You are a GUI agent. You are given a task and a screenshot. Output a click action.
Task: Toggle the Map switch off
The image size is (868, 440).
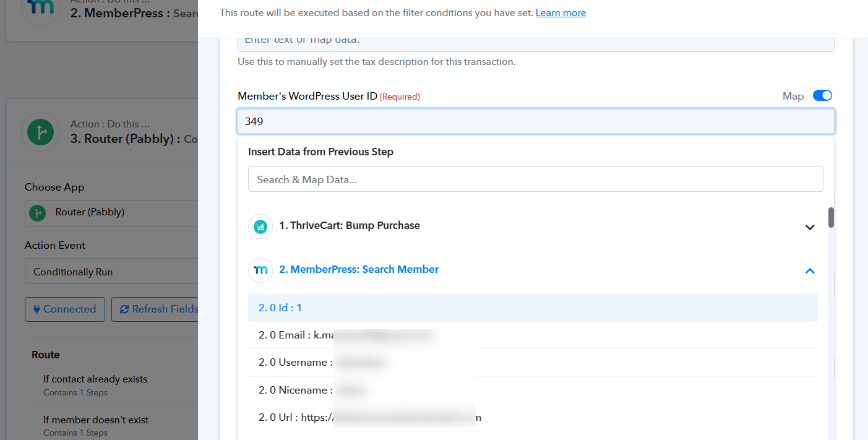click(822, 96)
